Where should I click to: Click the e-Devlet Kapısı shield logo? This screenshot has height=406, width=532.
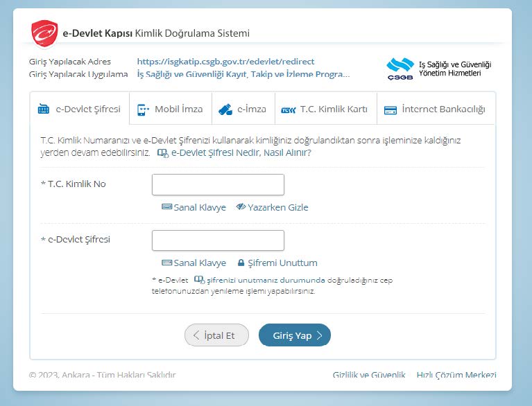click(44, 33)
